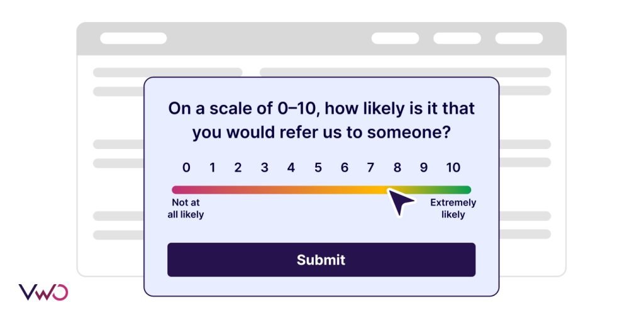Select rating 0 on the scale
The image size is (644, 320).
[186, 168]
